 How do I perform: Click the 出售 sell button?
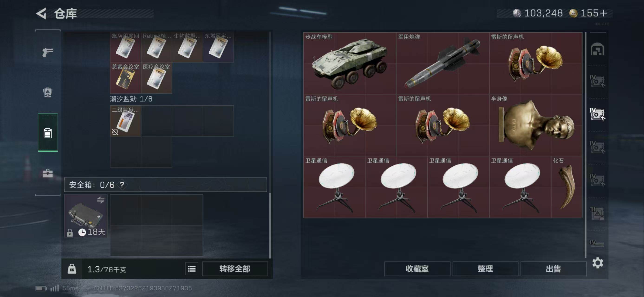[x=553, y=269]
